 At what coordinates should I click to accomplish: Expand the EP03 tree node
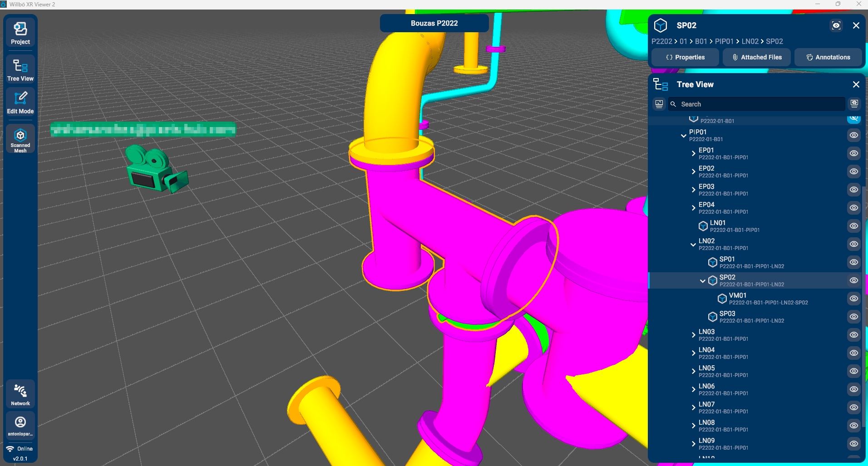[x=693, y=190]
